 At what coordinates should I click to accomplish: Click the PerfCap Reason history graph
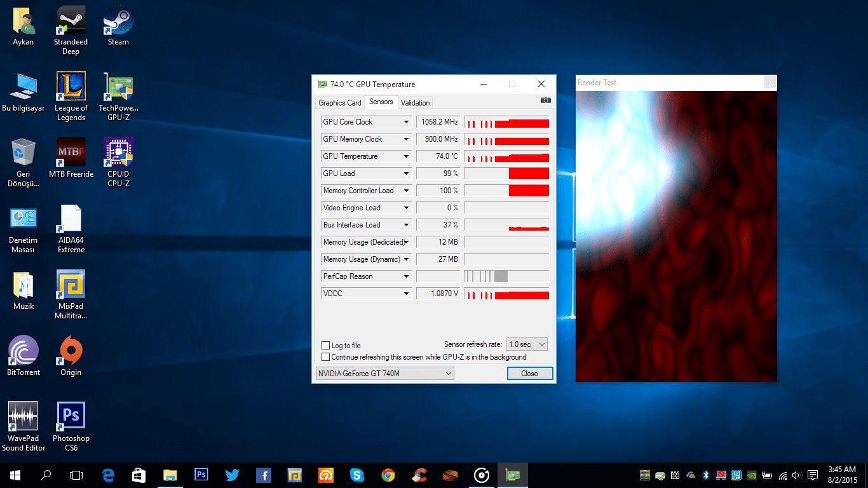[x=506, y=276]
